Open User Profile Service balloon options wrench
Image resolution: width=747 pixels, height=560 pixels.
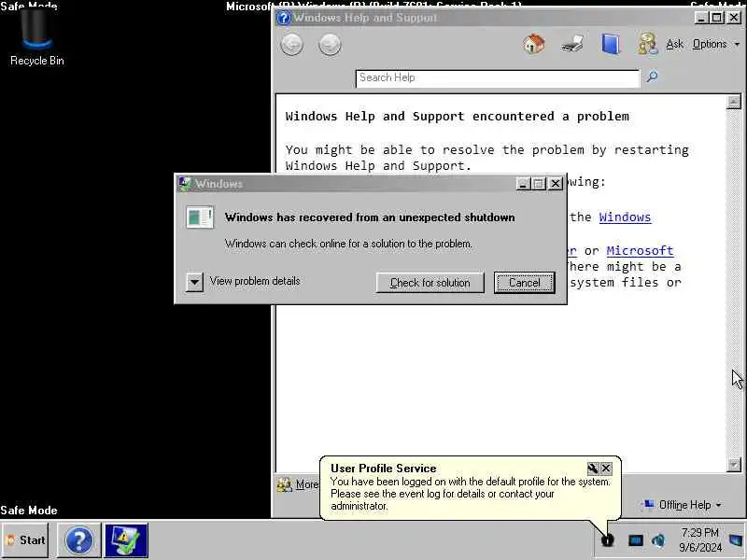[x=593, y=469]
